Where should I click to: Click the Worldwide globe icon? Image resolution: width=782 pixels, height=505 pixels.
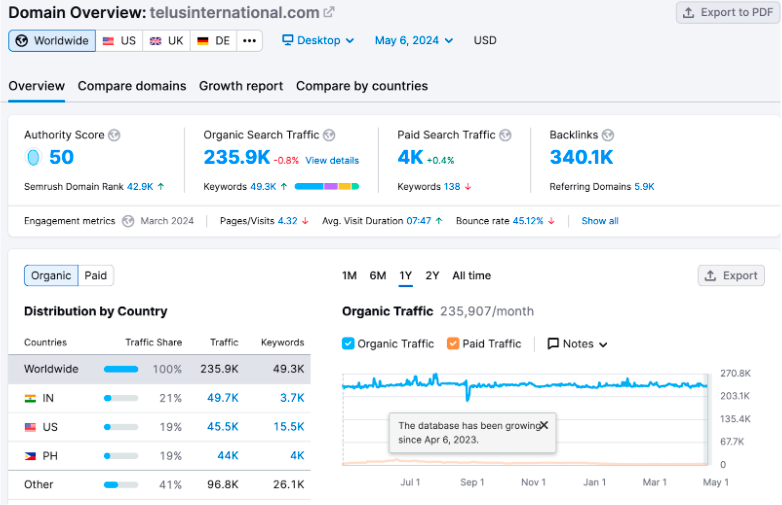[21, 40]
